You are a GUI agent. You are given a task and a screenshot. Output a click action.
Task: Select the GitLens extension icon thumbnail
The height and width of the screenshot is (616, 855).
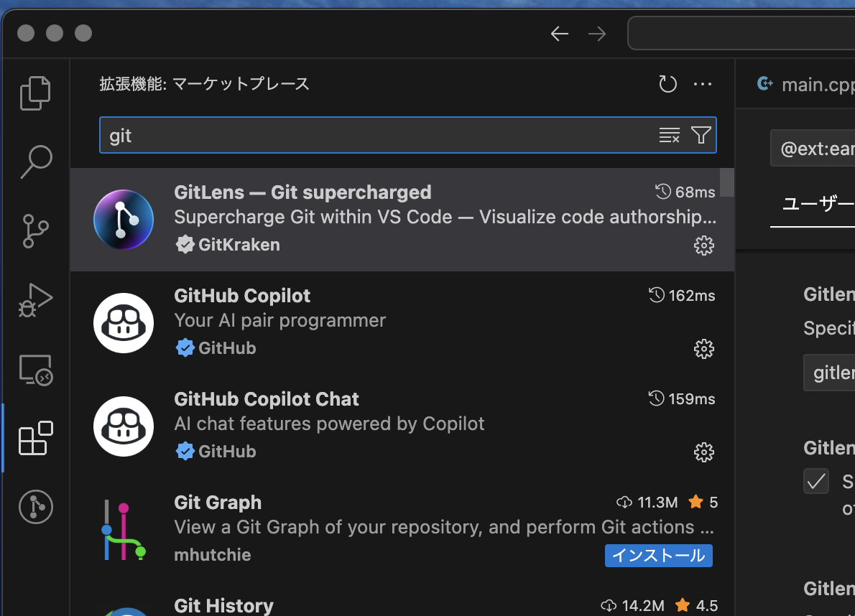[124, 220]
